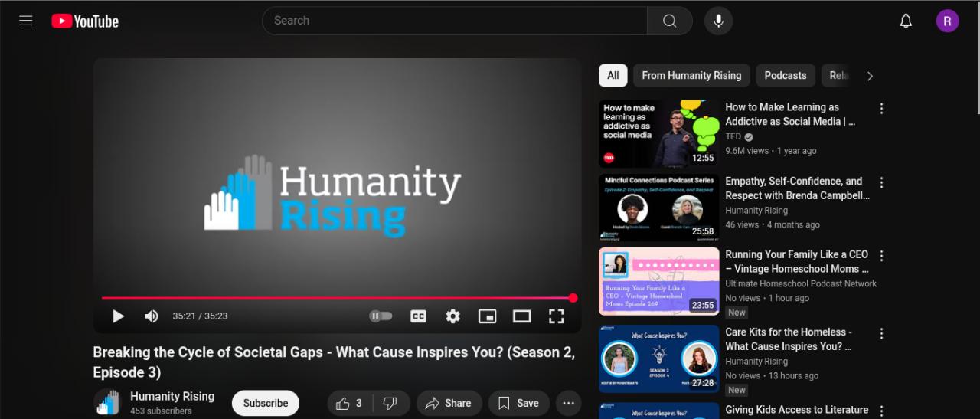Screen dimensions: 980x419
Task: Dislike the video
Action: coord(390,403)
